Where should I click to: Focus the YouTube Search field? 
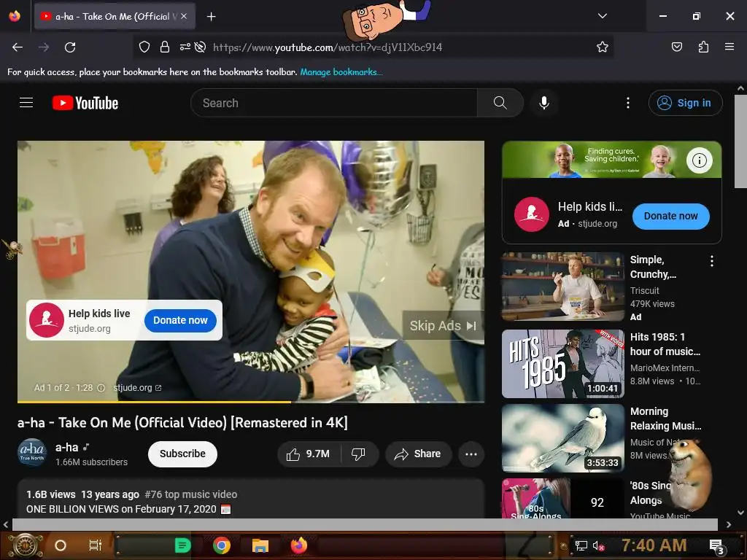point(334,103)
